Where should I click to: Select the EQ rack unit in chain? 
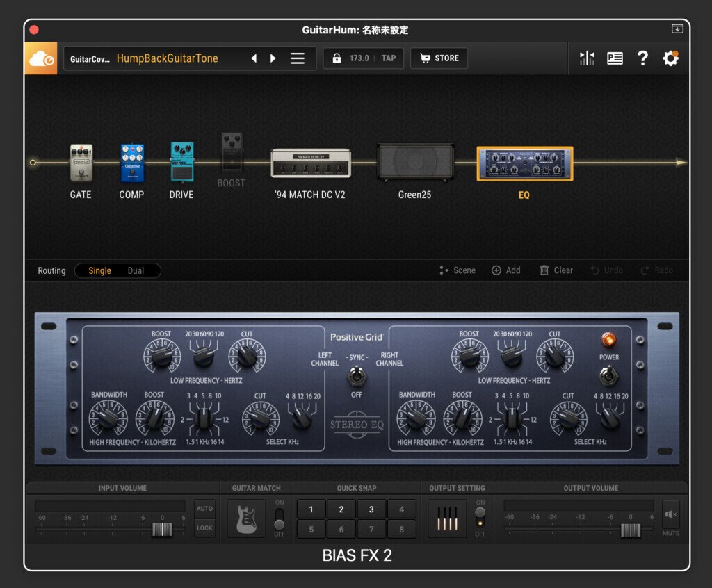(x=525, y=163)
